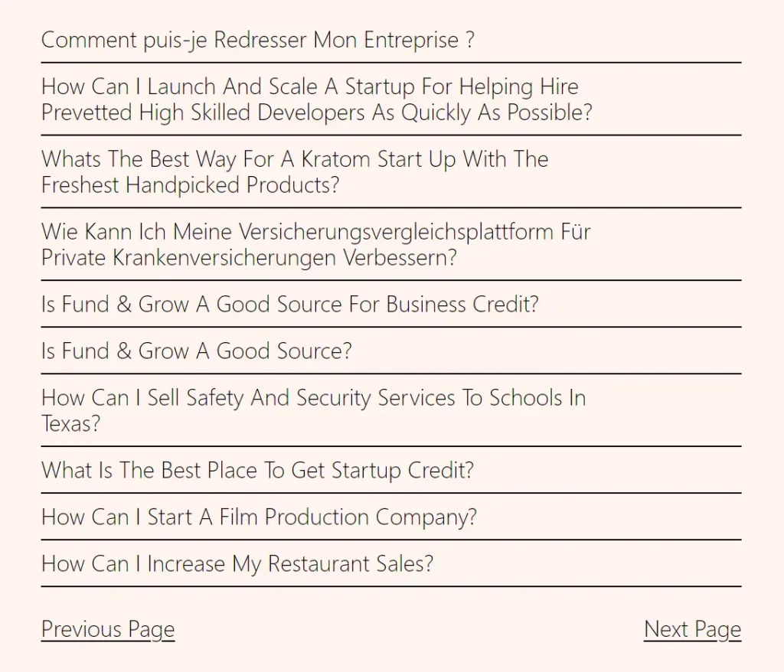Screen dimensions: 784x672
Task: View the Versicherungsvergleichsplattform question
Action: coord(315,245)
